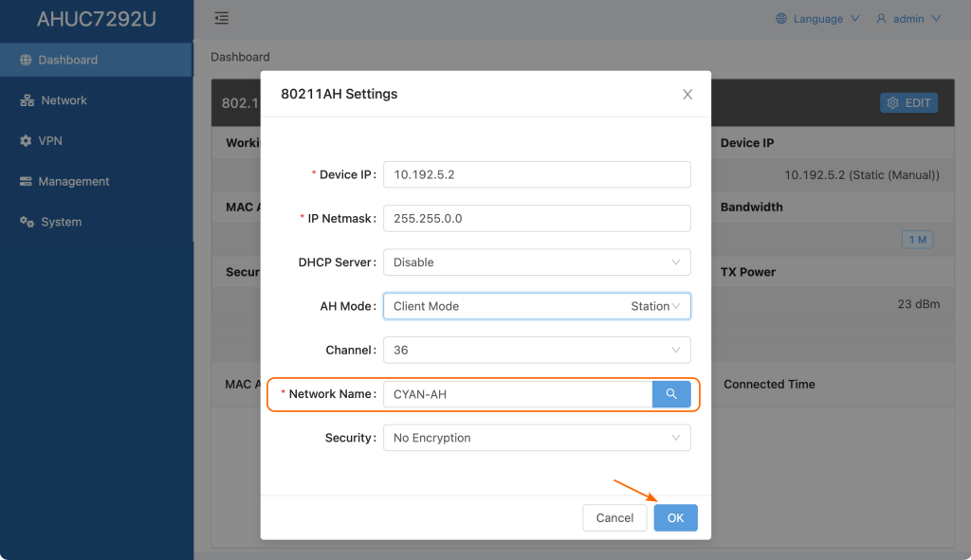Click the 80211AH Settings dialog title
This screenshot has width=971, height=560.
pyautogui.click(x=339, y=94)
